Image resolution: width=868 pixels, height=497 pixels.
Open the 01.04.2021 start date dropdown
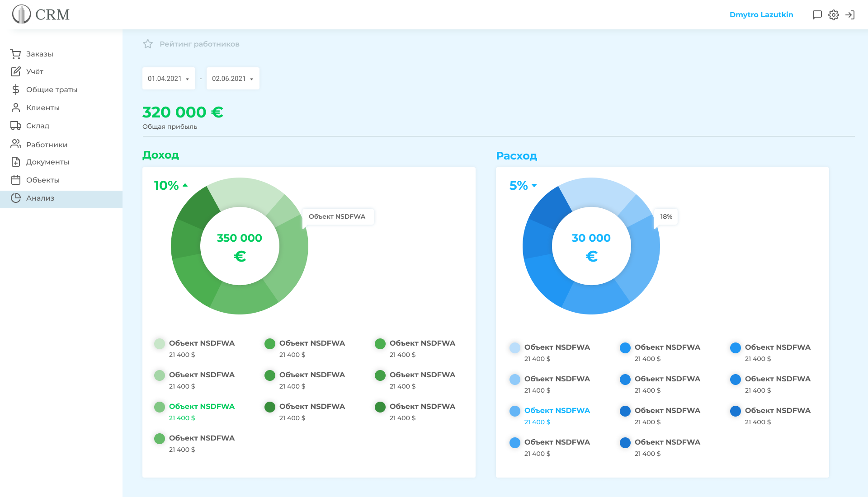tap(169, 79)
